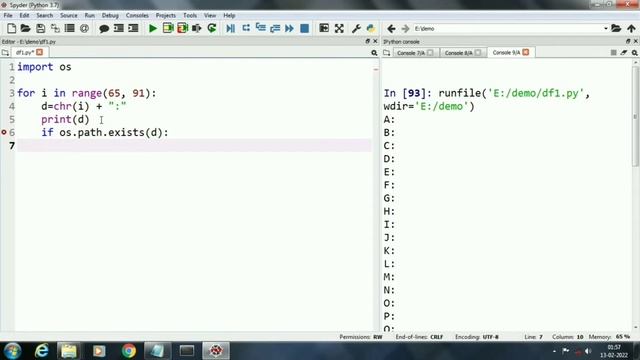Click the Windows Start button

click(x=12, y=351)
